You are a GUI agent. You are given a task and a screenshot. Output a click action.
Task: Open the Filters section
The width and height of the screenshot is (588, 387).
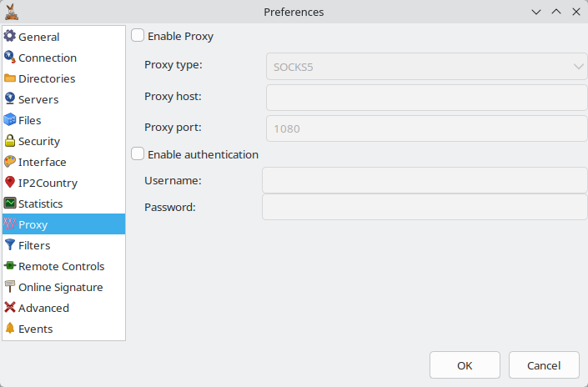tap(63, 245)
